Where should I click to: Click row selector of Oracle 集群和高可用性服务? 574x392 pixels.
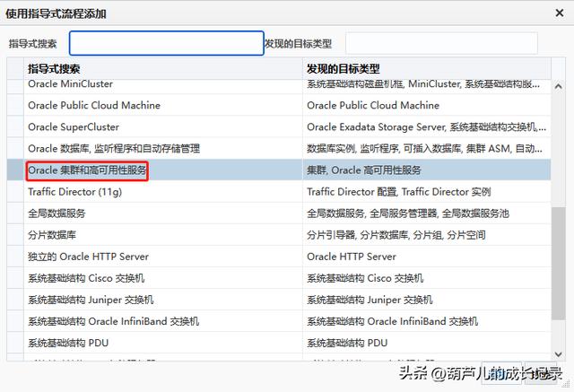[15, 170]
